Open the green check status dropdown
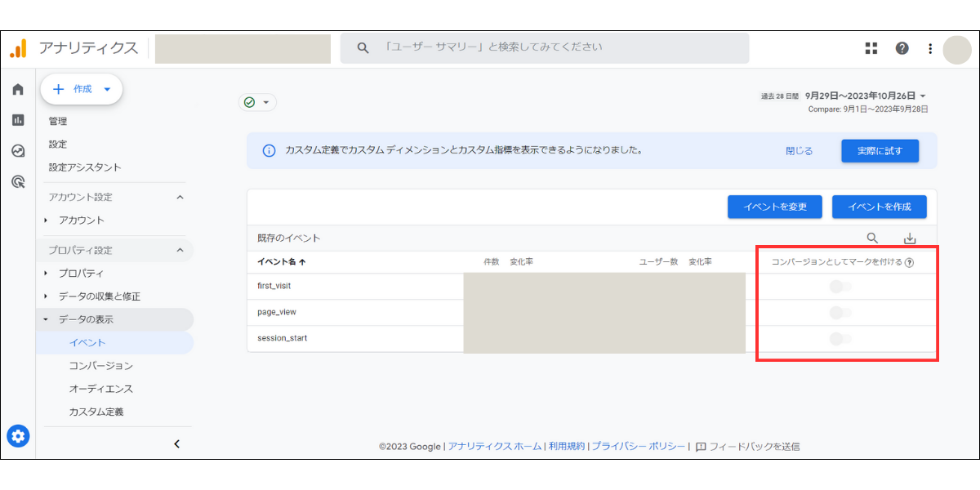The height and width of the screenshot is (490, 980). coord(257,102)
